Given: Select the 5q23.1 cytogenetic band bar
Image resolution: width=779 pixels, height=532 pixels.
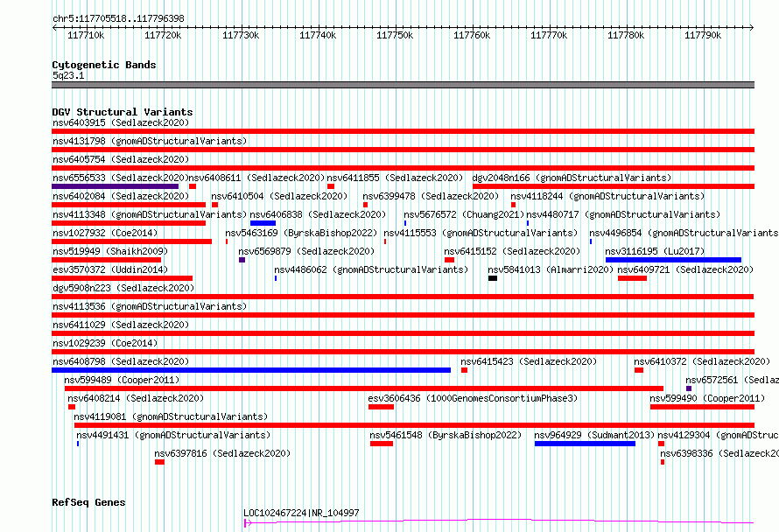Looking at the screenshot, I should click(x=403, y=85).
